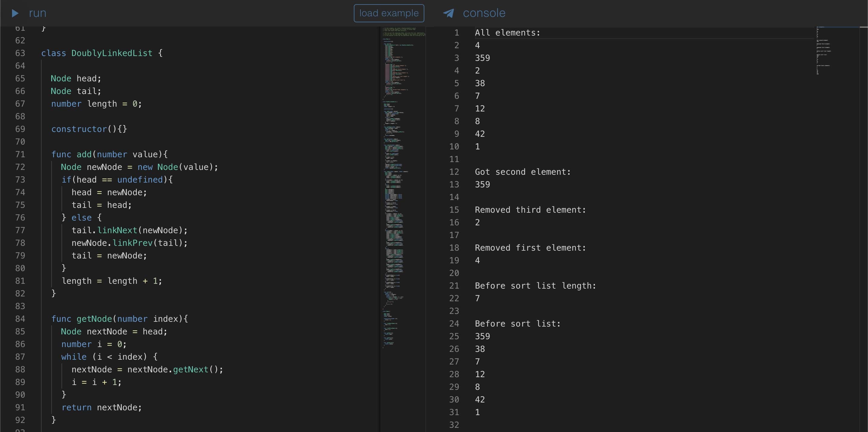Click the play icon beside run

coord(15,13)
